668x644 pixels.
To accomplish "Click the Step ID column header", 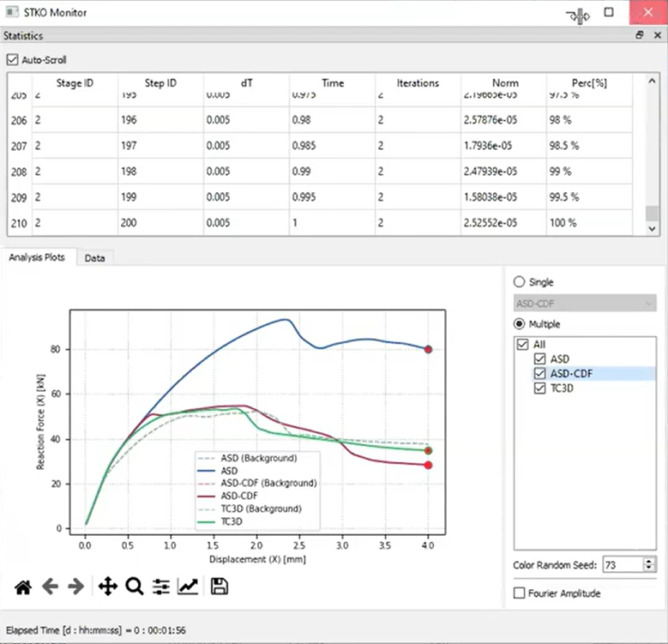I will (160, 83).
